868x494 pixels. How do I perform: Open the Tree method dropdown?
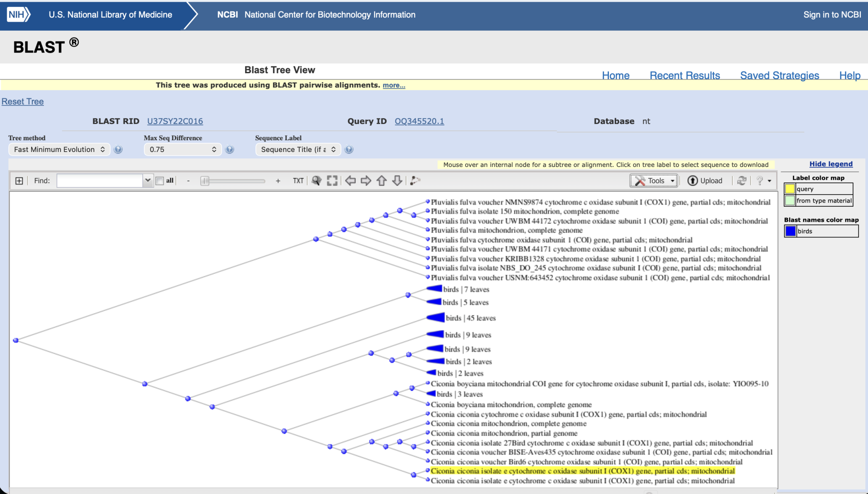tap(59, 150)
